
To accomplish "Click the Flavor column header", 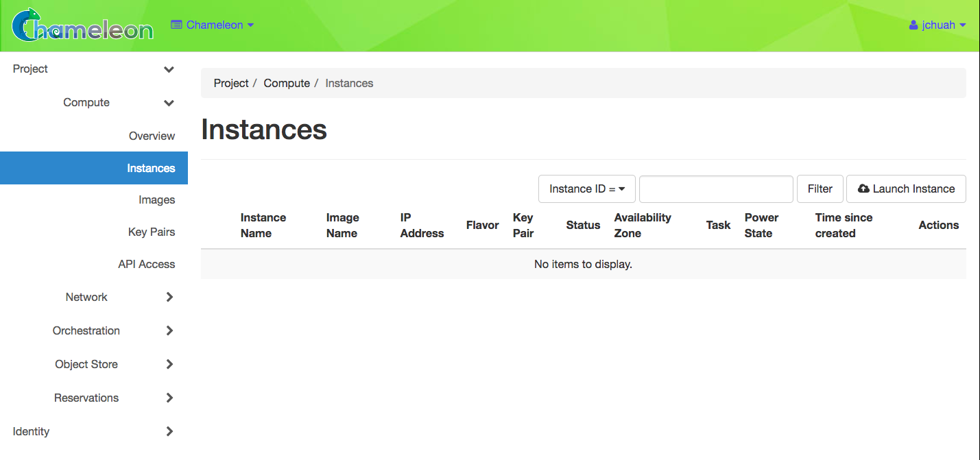I will pos(482,225).
